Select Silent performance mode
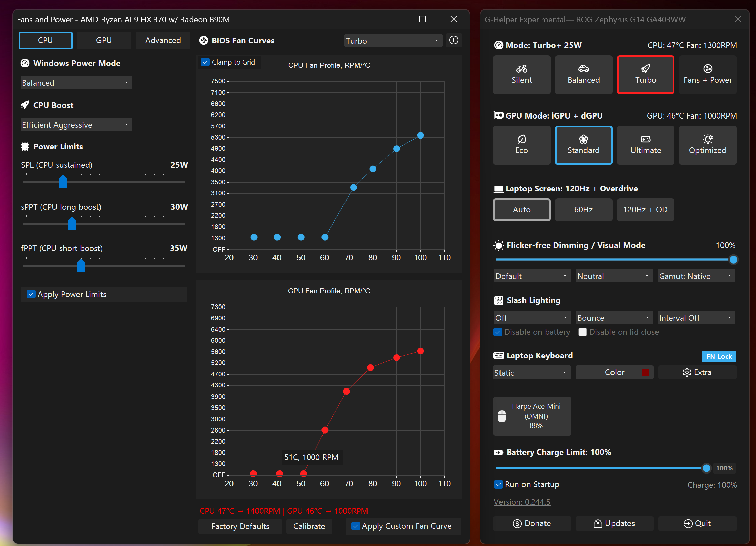The width and height of the screenshot is (756, 546). pyautogui.click(x=521, y=75)
